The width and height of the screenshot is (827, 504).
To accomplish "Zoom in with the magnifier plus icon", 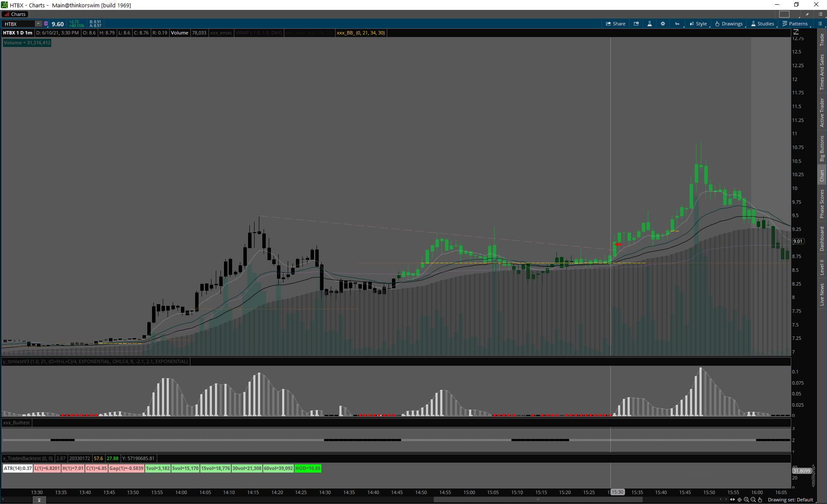I will coord(746,500).
